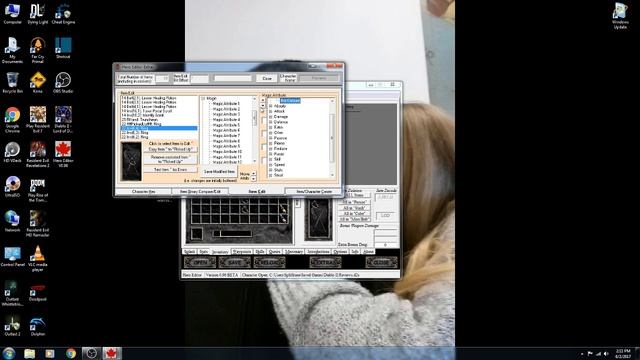
Task: Click the EXTRAS button in Hero Editor
Action: 325,262
